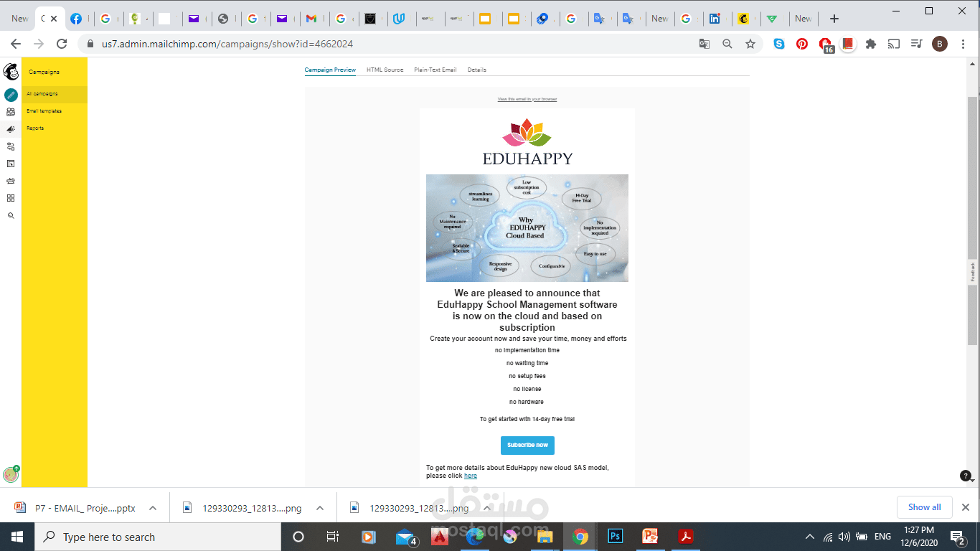Open the Chrome profile B avatar

click(940, 44)
